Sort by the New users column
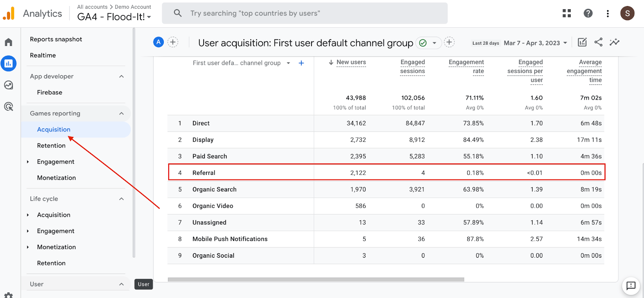 click(x=351, y=62)
